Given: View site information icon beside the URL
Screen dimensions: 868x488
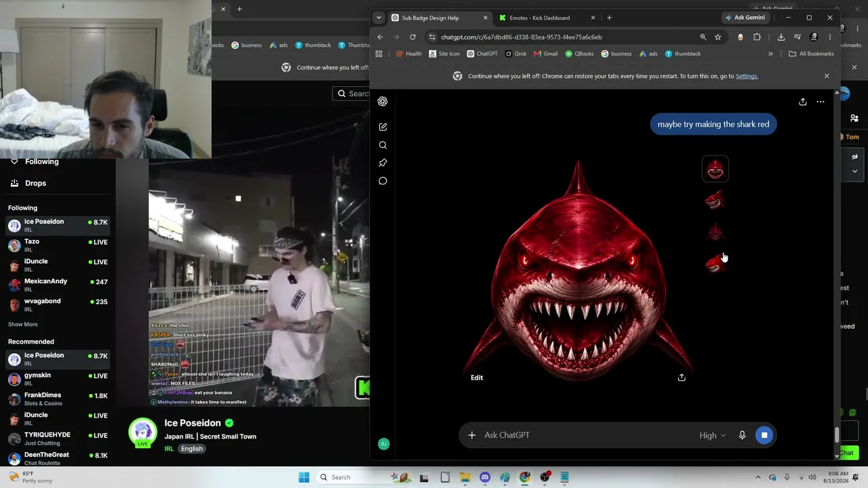Looking at the screenshot, I should coord(432,37).
